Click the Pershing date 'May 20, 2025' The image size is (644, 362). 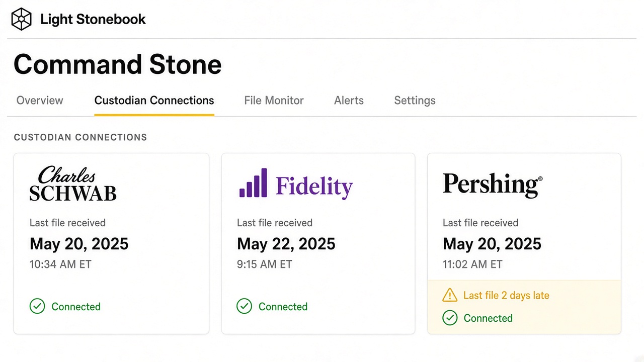[492, 244]
